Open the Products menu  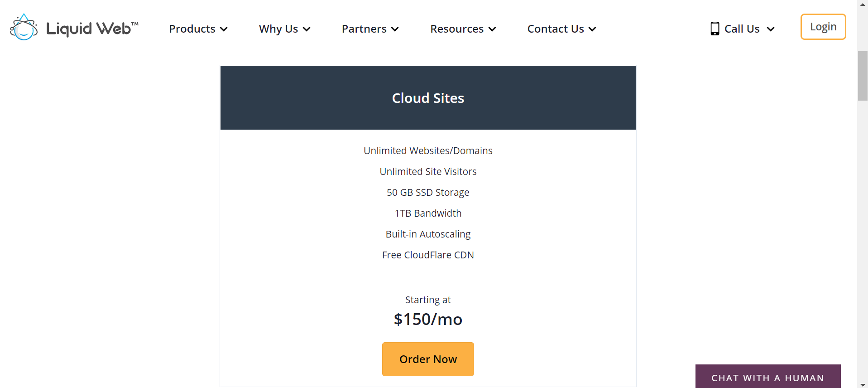pyautogui.click(x=198, y=29)
